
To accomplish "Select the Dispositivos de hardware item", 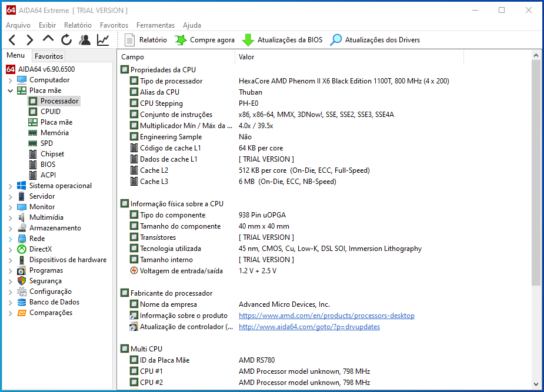I will click(x=68, y=260).
